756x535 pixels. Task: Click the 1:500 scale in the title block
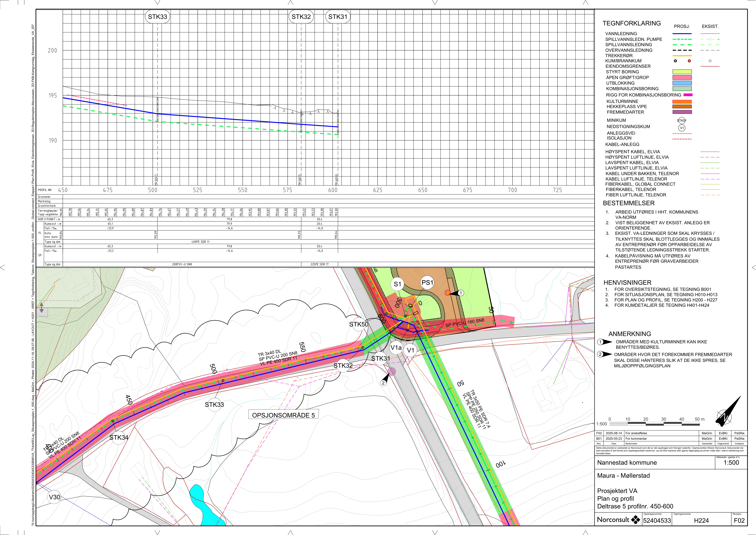click(x=731, y=463)
